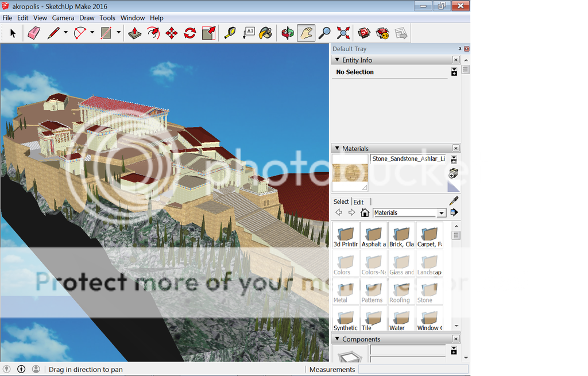
Task: Pick the Eraser tool
Action: (34, 33)
